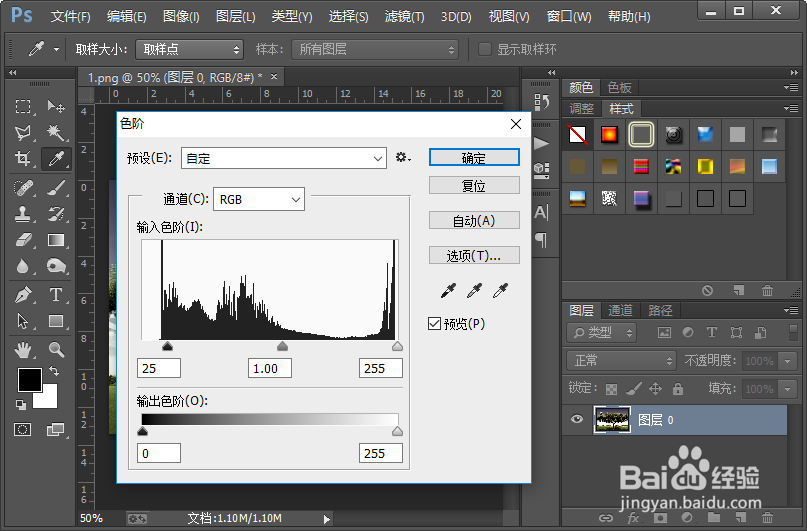This screenshot has width=807, height=531.
Task: Open the 通道 RGB channel dropdown
Action: pos(259,199)
